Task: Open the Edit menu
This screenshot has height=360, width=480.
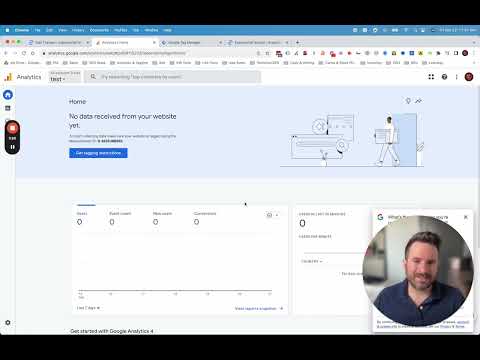Action: [49, 30]
